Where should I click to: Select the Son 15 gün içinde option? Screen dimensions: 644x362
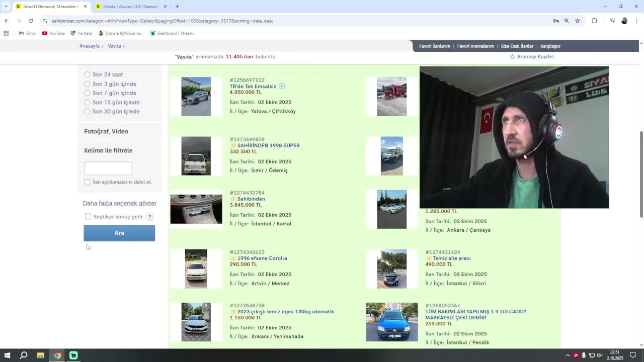(x=87, y=103)
